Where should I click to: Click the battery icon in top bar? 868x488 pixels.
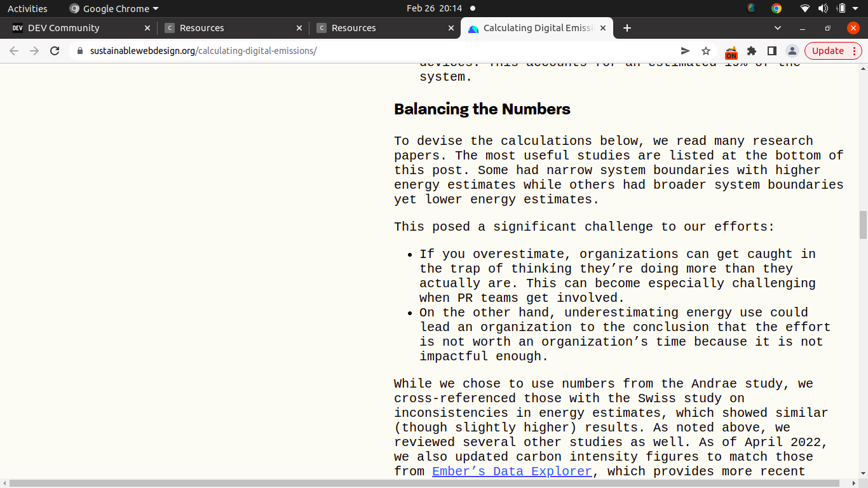pyautogui.click(x=841, y=8)
